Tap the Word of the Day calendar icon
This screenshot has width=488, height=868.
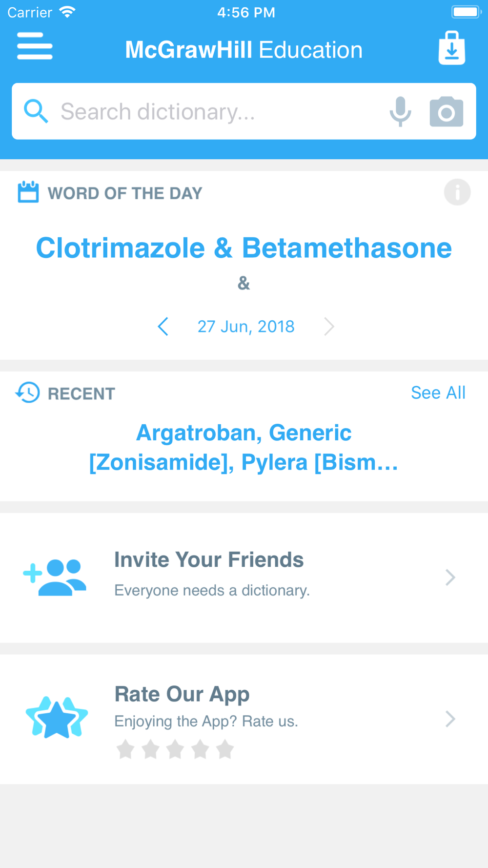28,192
